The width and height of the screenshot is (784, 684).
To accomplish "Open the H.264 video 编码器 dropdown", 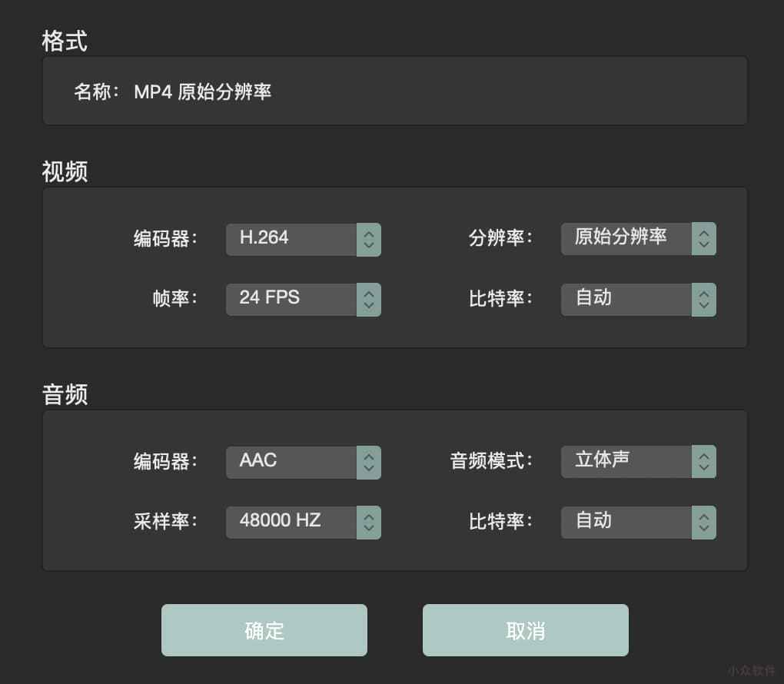I will (292, 239).
